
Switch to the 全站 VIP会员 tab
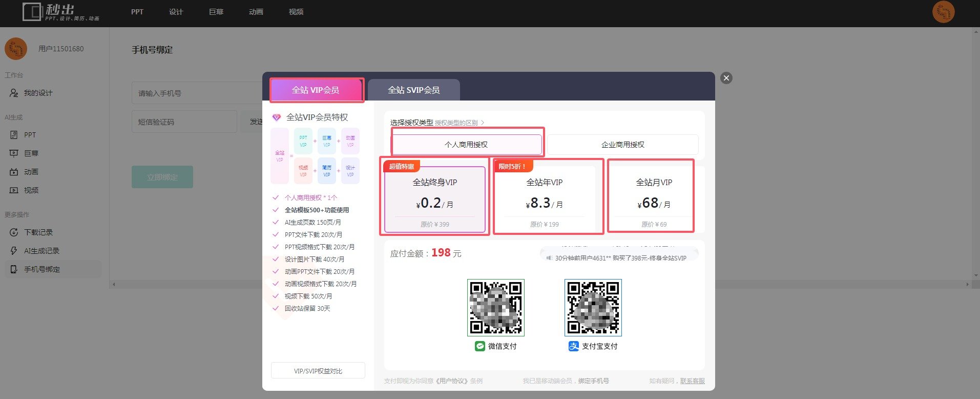[x=317, y=90]
